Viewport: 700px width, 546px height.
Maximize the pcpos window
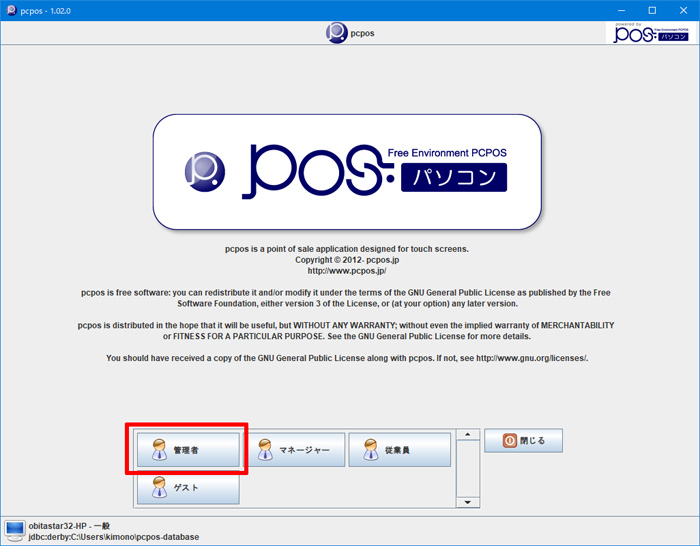click(652, 10)
